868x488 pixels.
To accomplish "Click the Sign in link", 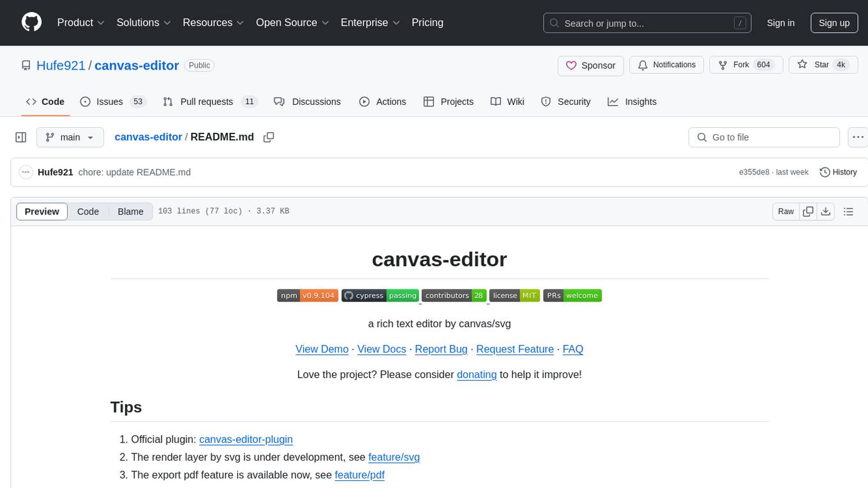I will pos(781,23).
